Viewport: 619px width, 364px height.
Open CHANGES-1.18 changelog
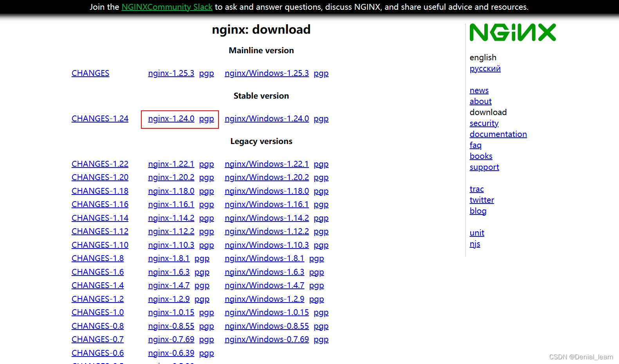100,191
